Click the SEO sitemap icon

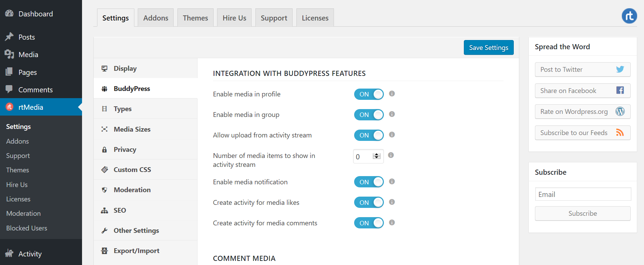click(105, 210)
